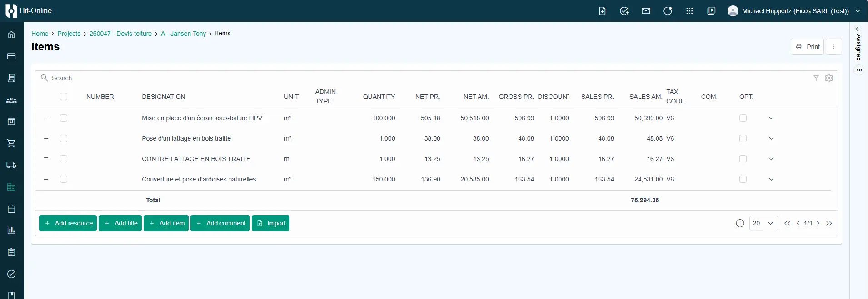This screenshot has height=299, width=868.
Task: Open the bar chart reports sidebar icon
Action: point(11,230)
